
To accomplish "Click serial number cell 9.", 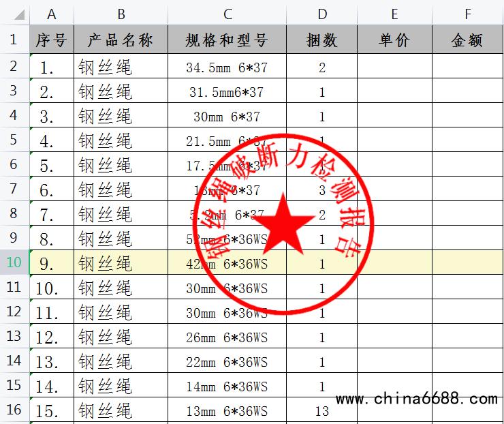I will coord(52,262).
